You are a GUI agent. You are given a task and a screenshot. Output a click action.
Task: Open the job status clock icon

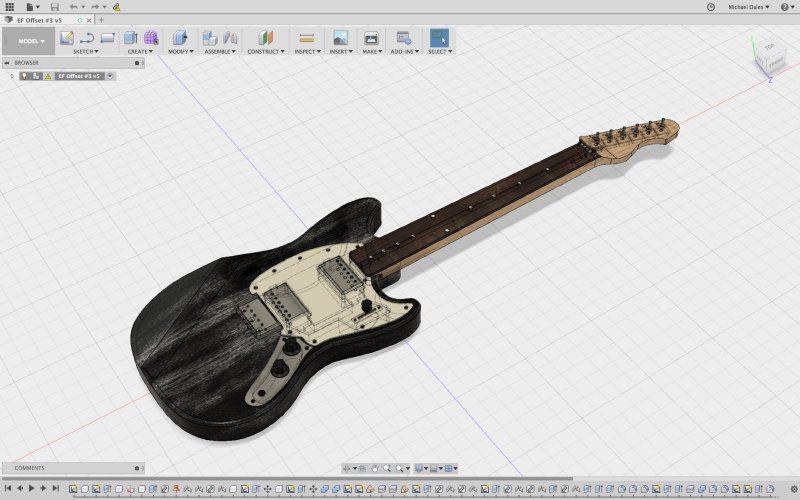711,7
